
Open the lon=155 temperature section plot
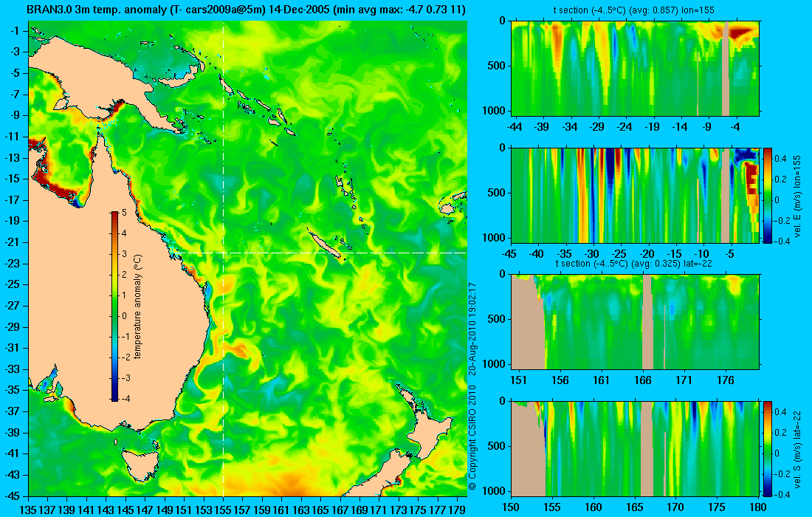point(636,69)
